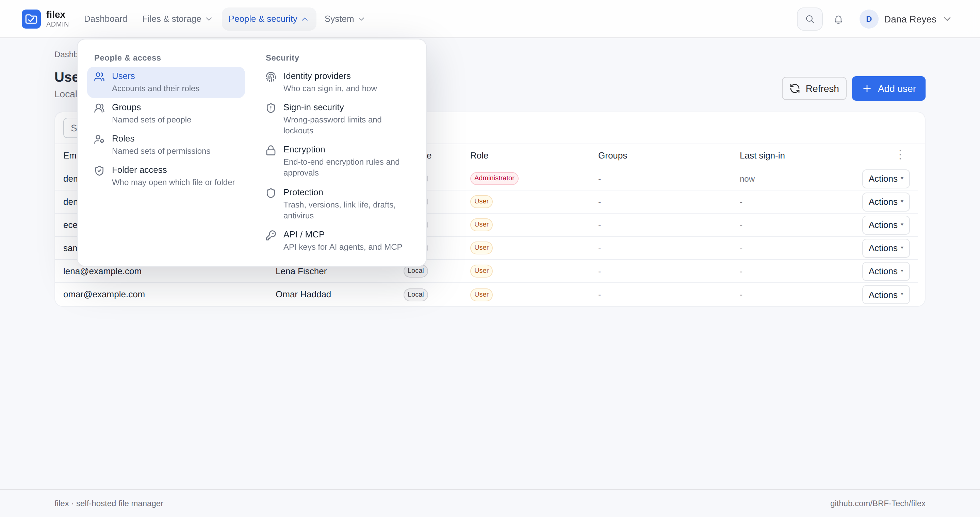Click the Folder access shield-check icon
980x517 pixels.
[x=99, y=171]
